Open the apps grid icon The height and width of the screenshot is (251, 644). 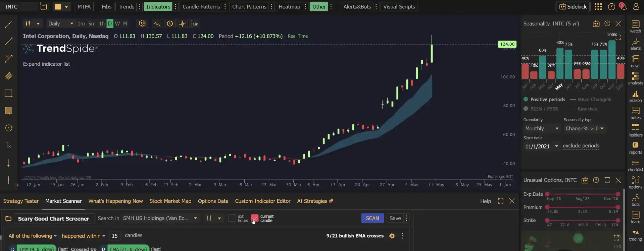click(x=598, y=7)
